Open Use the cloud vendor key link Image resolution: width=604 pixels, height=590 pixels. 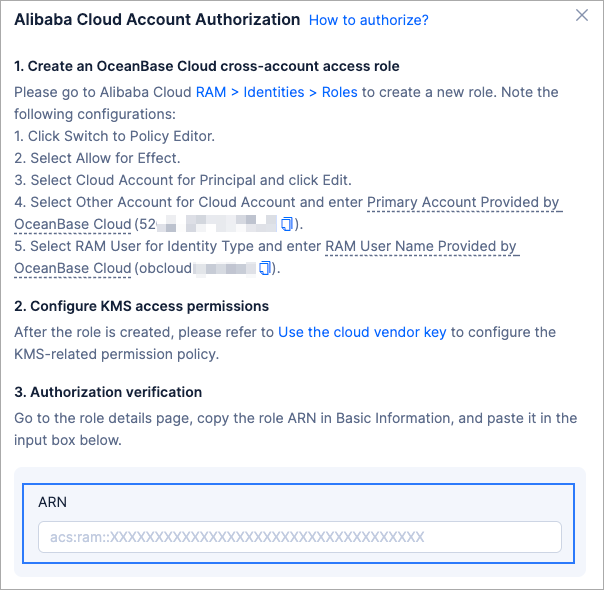tap(362, 332)
